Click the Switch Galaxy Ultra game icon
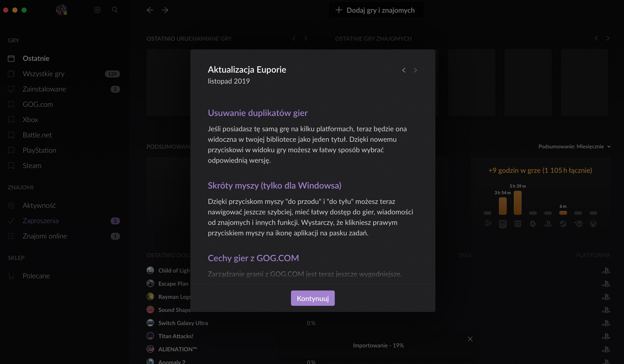624x364 pixels. (150, 323)
